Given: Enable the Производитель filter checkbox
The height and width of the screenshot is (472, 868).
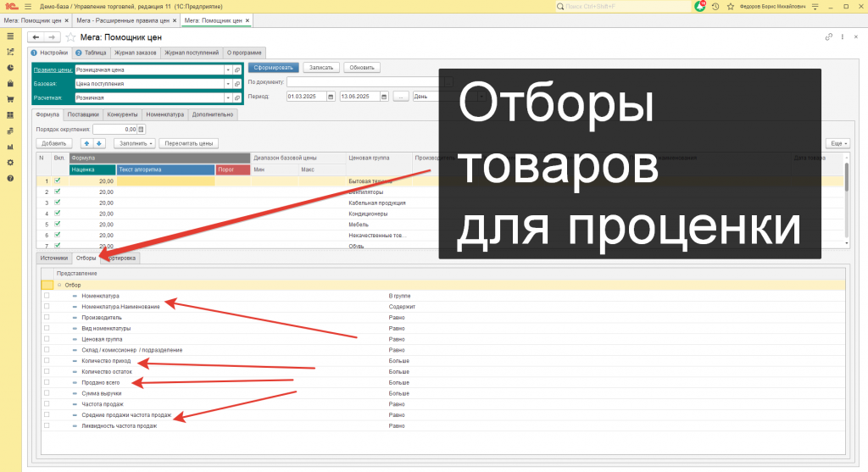Looking at the screenshot, I should 47,317.
